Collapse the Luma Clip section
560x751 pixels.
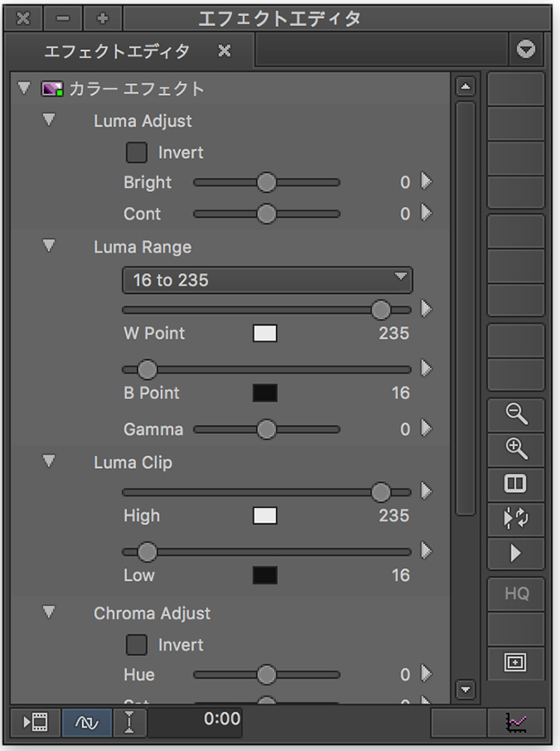(x=49, y=462)
